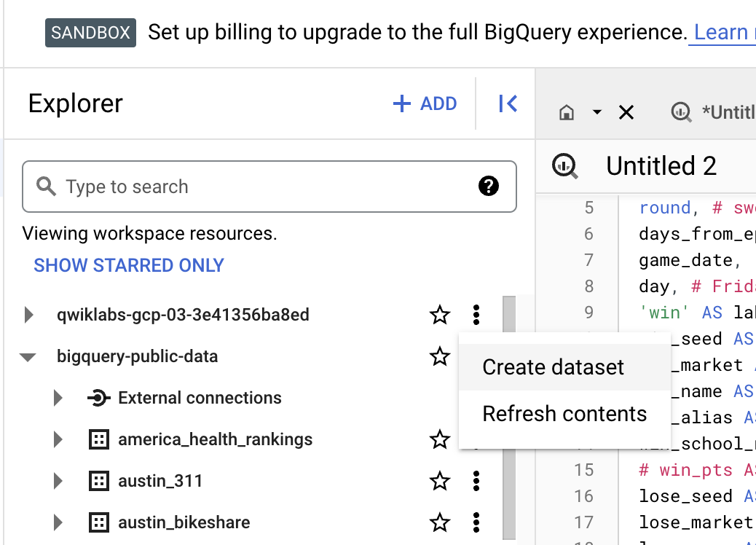
Task: Select Create dataset from the menu
Action: tap(564, 367)
